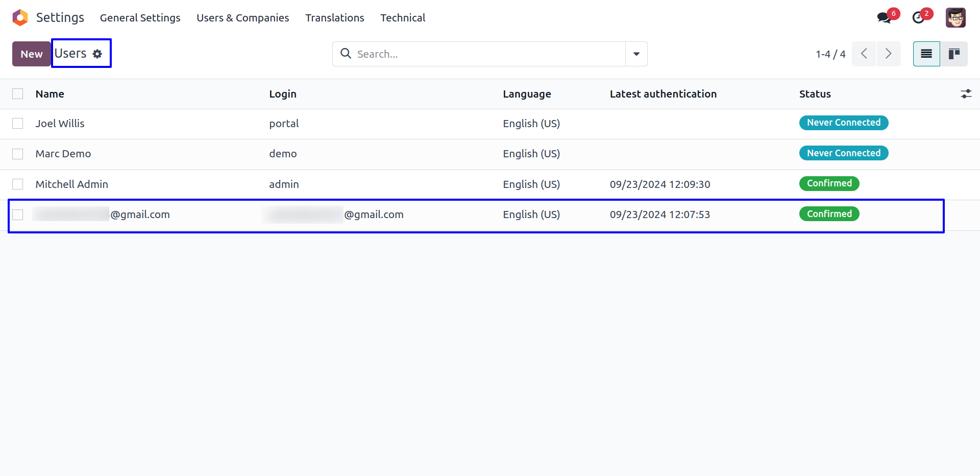
Task: Click the New button
Action: [31, 54]
